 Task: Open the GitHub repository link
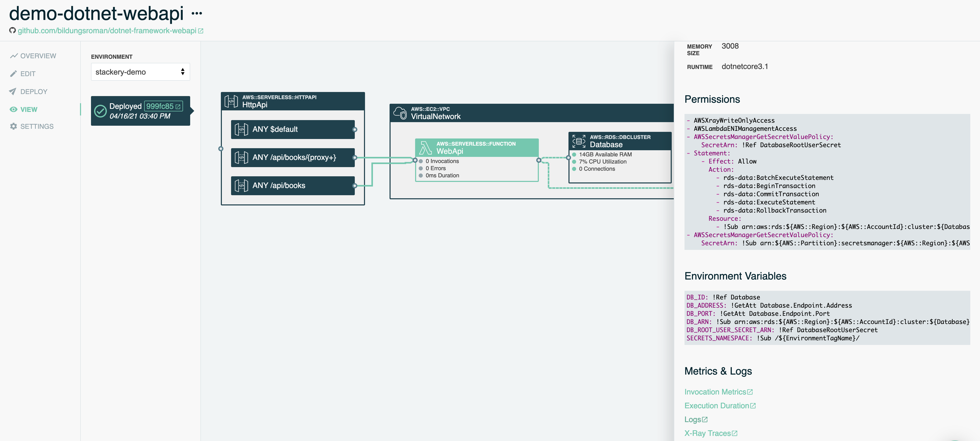click(107, 31)
